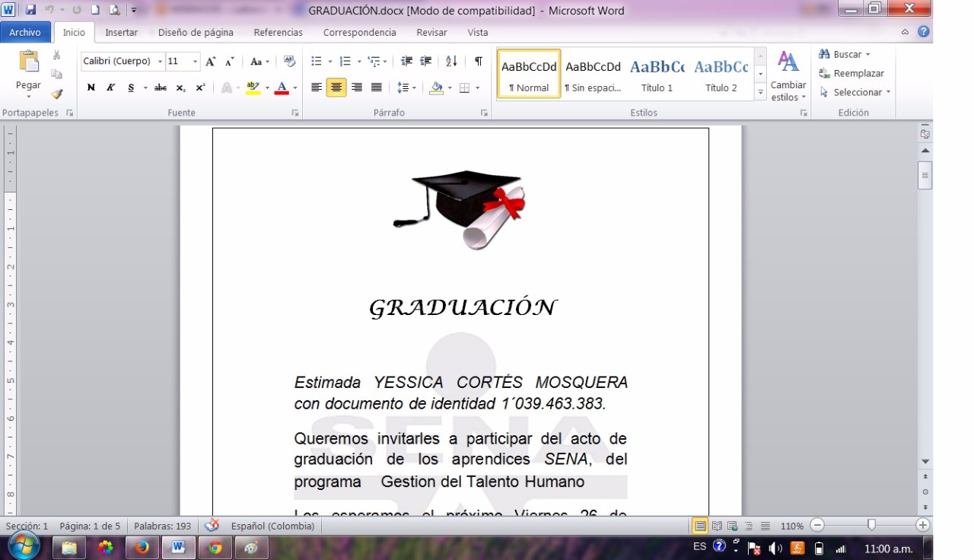The width and height of the screenshot is (974, 560).
Task: Toggle bold formatting (N button)
Action: [x=91, y=87]
